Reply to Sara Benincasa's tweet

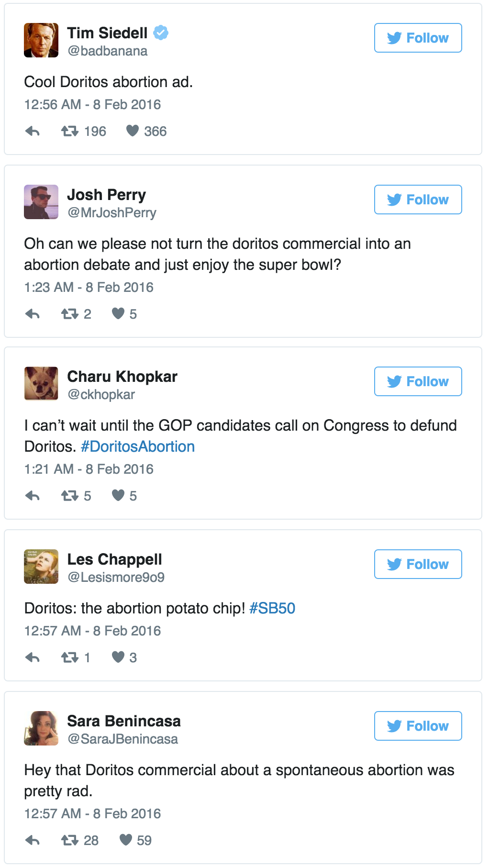pos(32,840)
